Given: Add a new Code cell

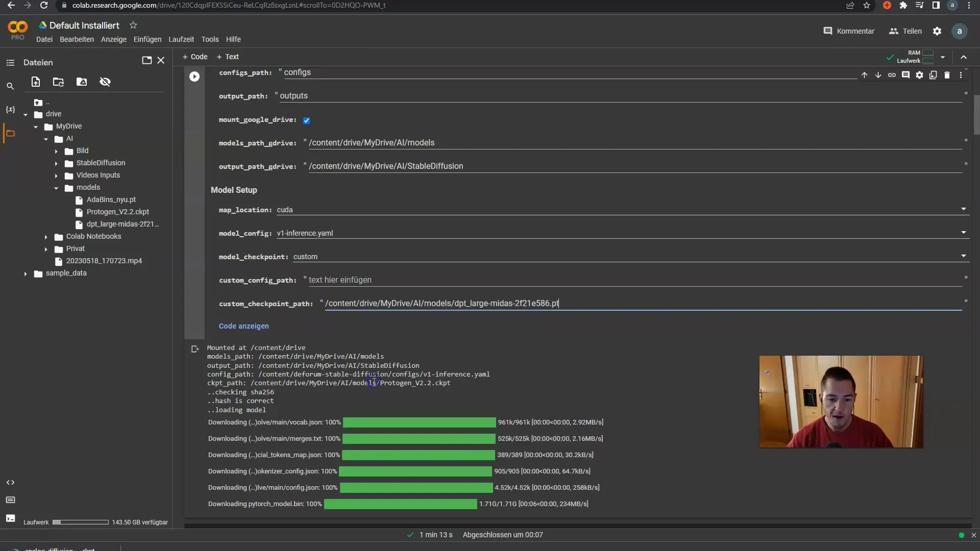Looking at the screenshot, I should tap(195, 57).
